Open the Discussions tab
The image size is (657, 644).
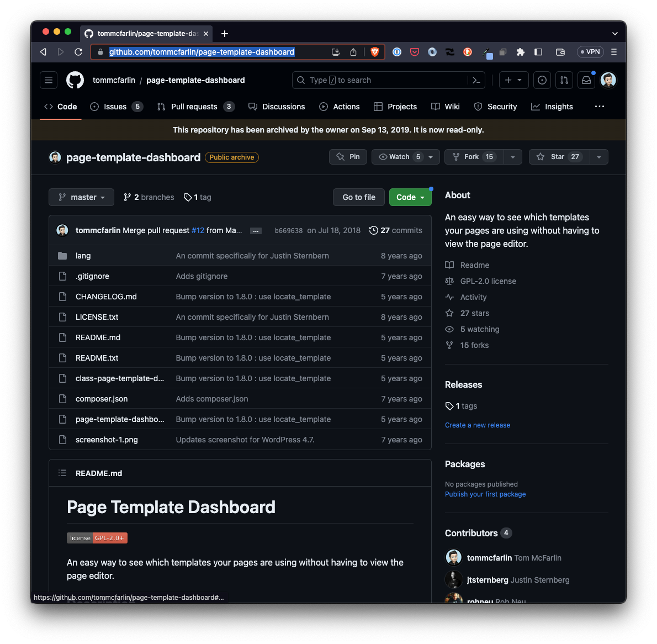tap(277, 107)
